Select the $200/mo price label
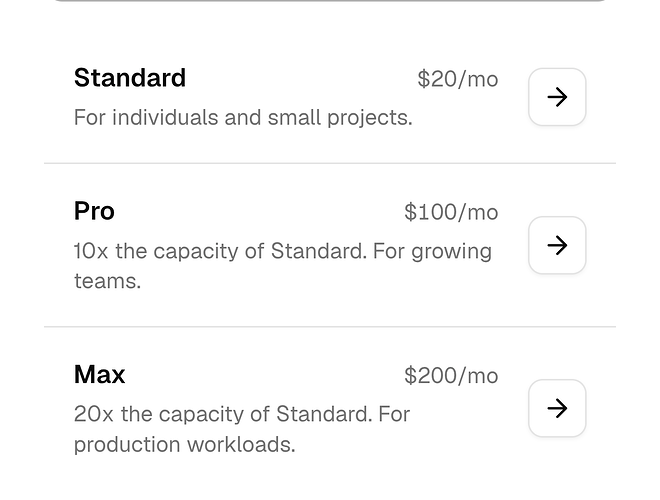 pyautogui.click(x=451, y=375)
